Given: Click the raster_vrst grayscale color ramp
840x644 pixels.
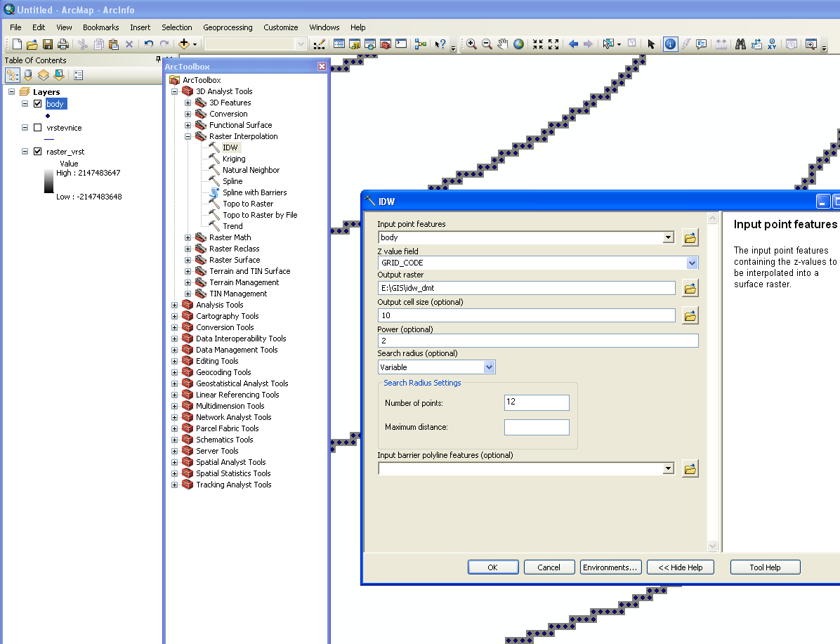Looking at the screenshot, I should 48,181.
